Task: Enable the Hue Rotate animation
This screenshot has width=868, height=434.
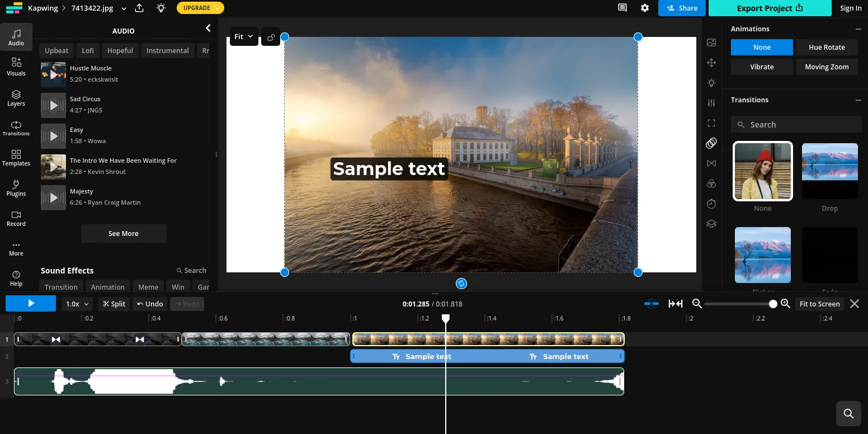Action: click(827, 47)
